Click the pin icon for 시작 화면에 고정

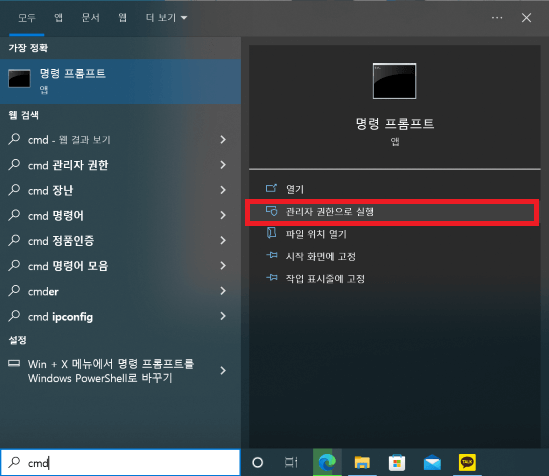[272, 255]
